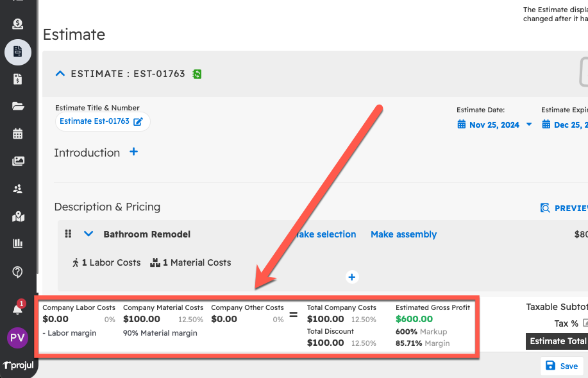The width and height of the screenshot is (588, 378).
Task: Open the estimates document icon in sidebar
Action: [18, 51]
